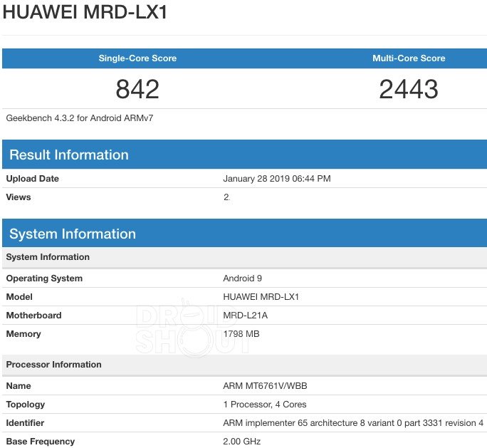
Task: Select the Multi-Core Score header
Action: pyautogui.click(x=409, y=58)
